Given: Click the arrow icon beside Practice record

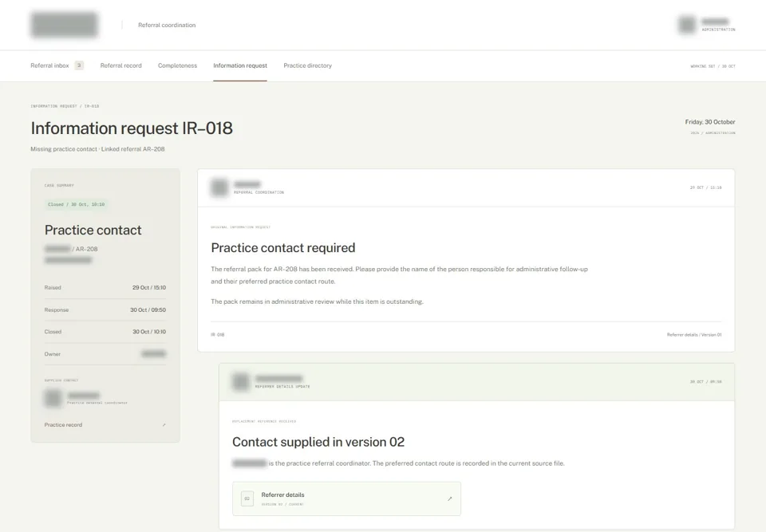Looking at the screenshot, I should (164, 425).
